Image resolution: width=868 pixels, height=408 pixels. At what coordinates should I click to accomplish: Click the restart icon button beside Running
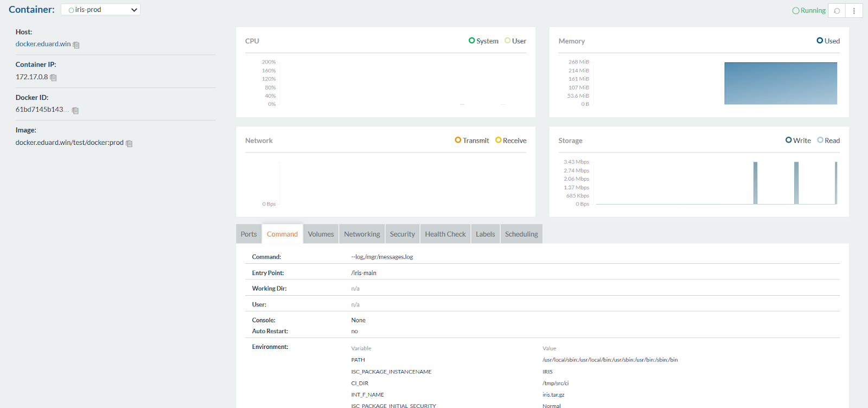(x=837, y=11)
